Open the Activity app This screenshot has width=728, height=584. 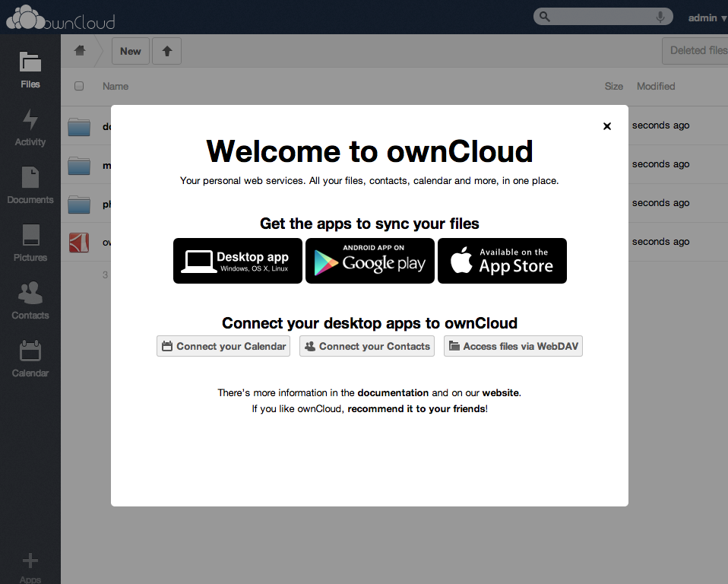30,128
